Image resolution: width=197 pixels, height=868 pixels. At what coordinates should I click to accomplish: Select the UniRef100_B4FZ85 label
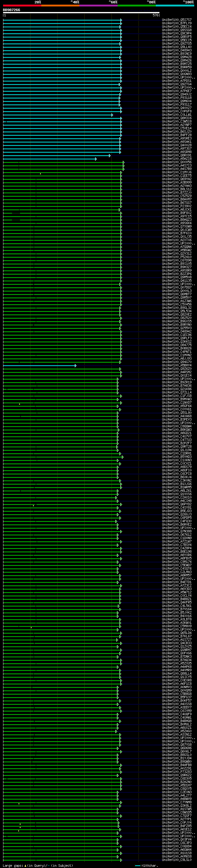coord(177,826)
